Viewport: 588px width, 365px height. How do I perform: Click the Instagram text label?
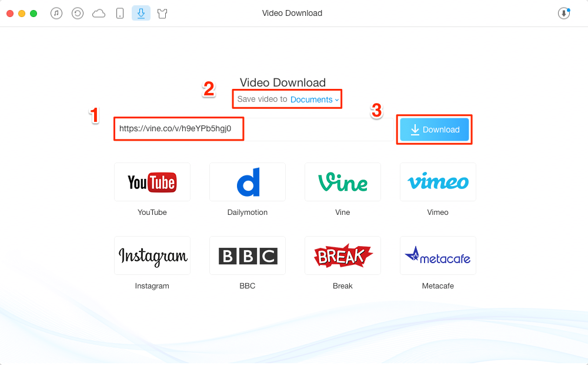click(x=152, y=286)
